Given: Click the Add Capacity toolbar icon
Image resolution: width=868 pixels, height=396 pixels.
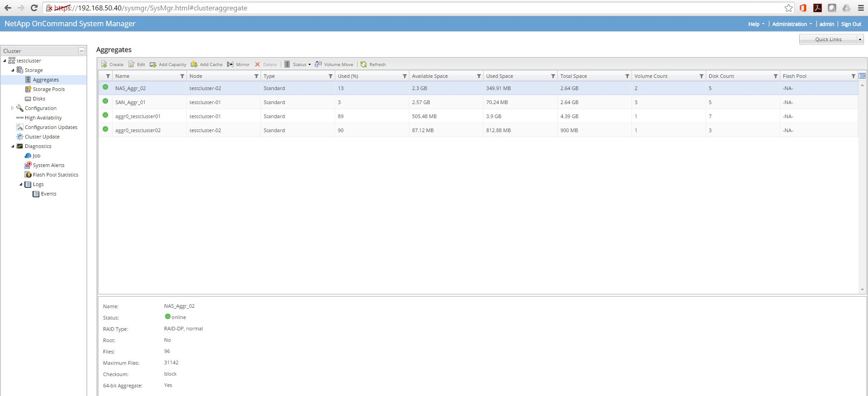Looking at the screenshot, I should tap(153, 64).
